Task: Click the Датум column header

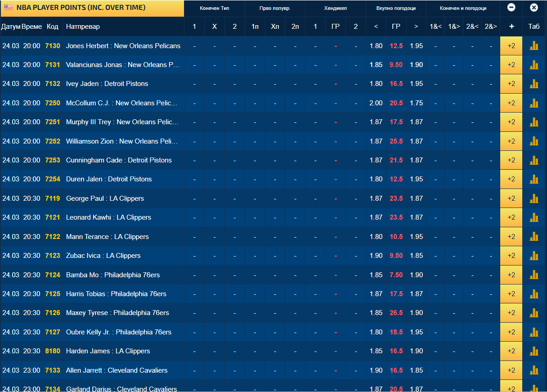Action: (x=11, y=27)
